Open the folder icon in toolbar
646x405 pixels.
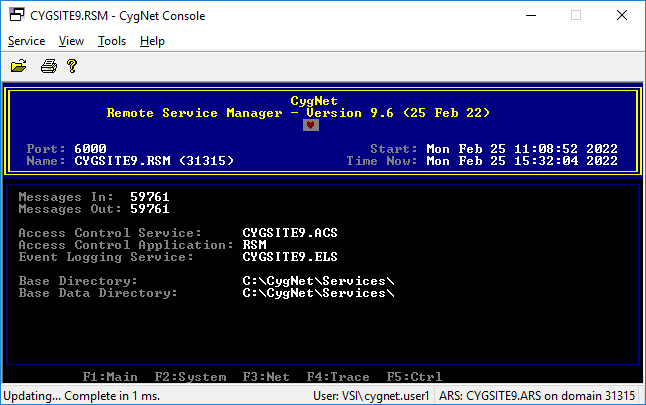[19, 66]
